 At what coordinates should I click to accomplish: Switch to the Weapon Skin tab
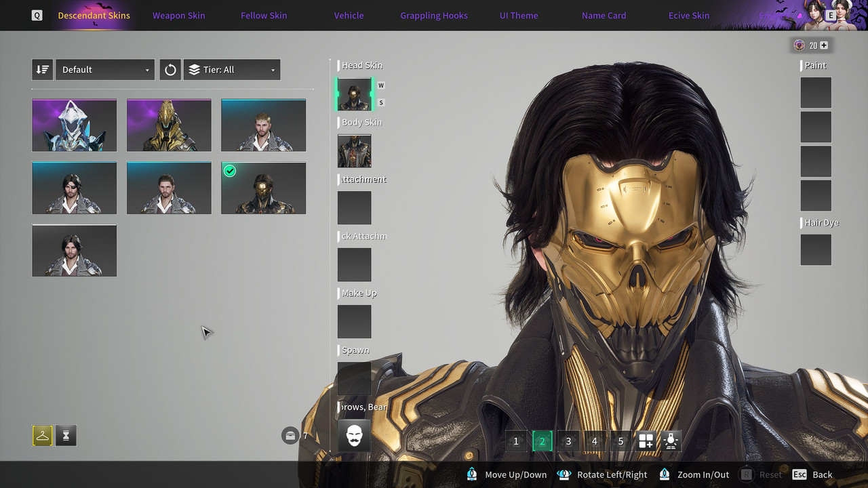[x=178, y=15]
